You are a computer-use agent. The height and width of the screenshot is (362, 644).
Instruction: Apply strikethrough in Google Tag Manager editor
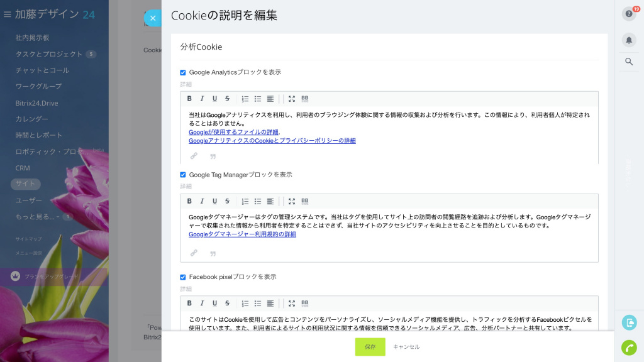click(227, 201)
